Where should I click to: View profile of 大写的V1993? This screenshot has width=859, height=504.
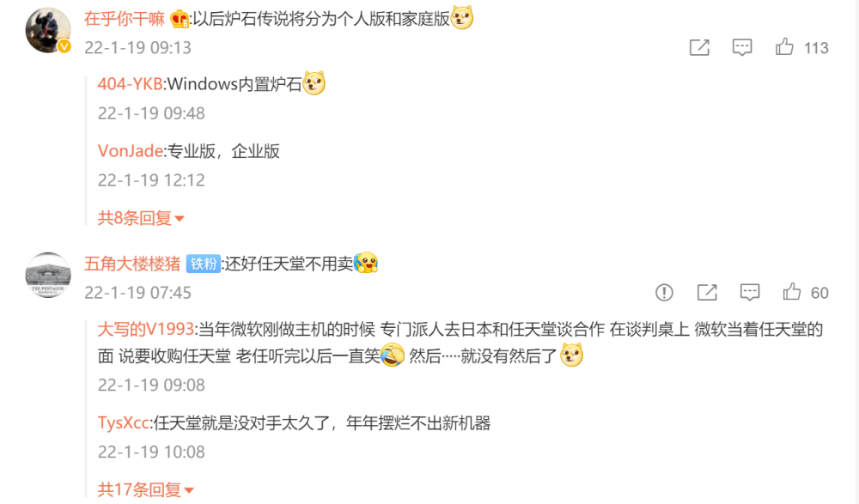146,329
